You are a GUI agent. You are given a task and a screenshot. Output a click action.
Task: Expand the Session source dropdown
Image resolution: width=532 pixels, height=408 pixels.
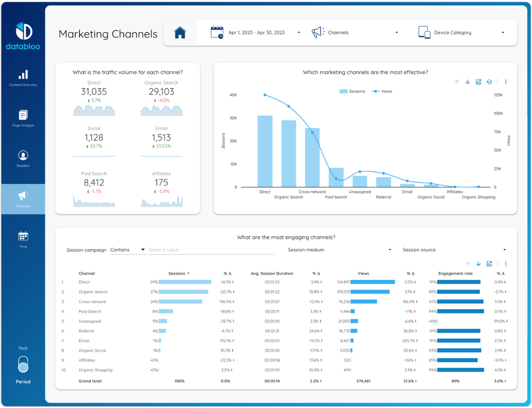tap(454, 250)
